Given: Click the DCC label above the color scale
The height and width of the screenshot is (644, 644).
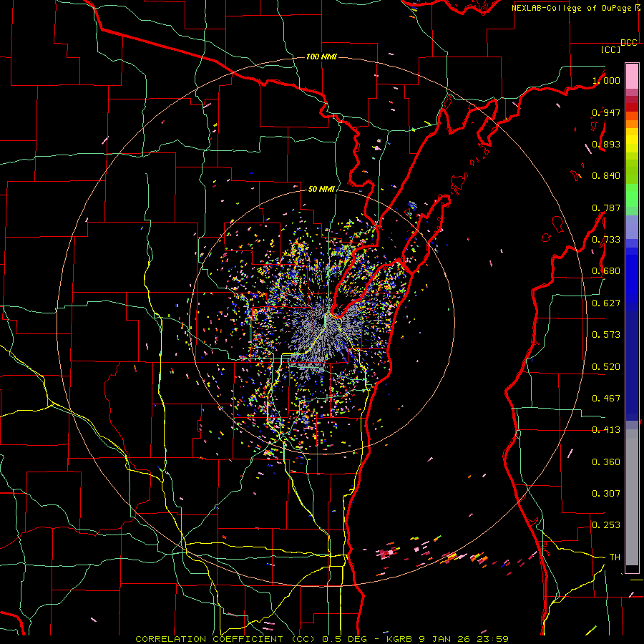Looking at the screenshot, I should click(628, 43).
